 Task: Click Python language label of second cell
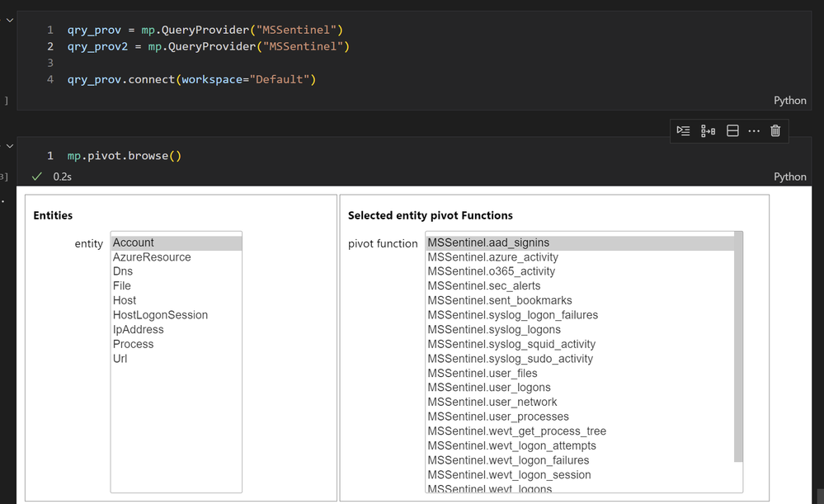click(x=789, y=177)
